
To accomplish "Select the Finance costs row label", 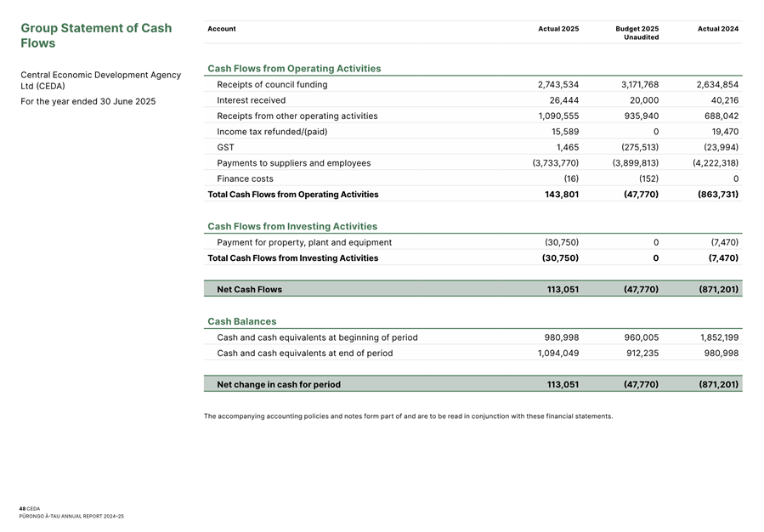I will coord(245,179).
